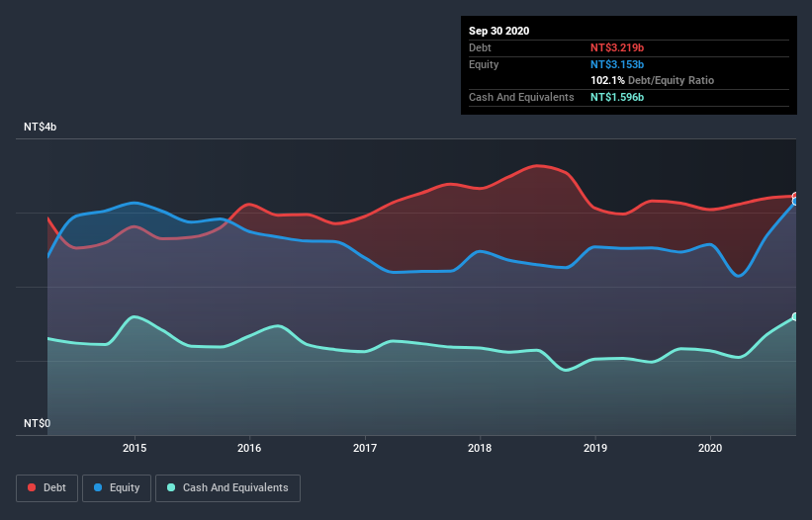Click the NT$0 y-axis label
The image size is (812, 520).
click(x=38, y=423)
